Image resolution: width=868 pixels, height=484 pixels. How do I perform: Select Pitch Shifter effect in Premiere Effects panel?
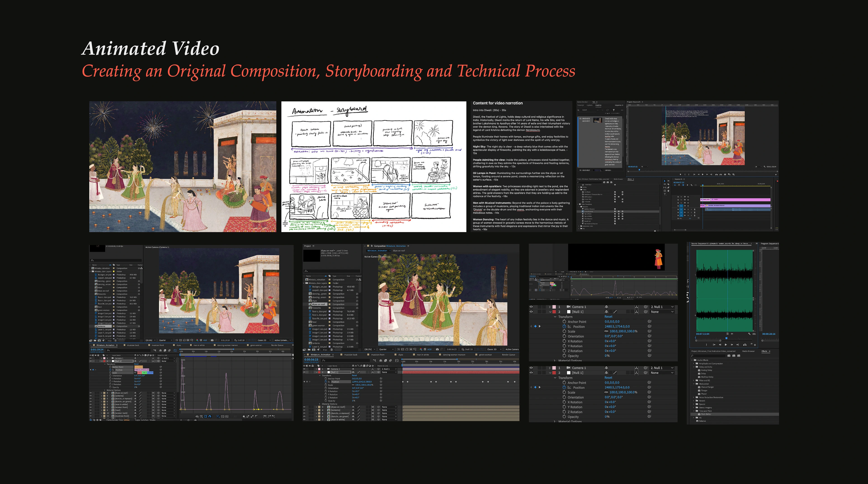[735, 414]
